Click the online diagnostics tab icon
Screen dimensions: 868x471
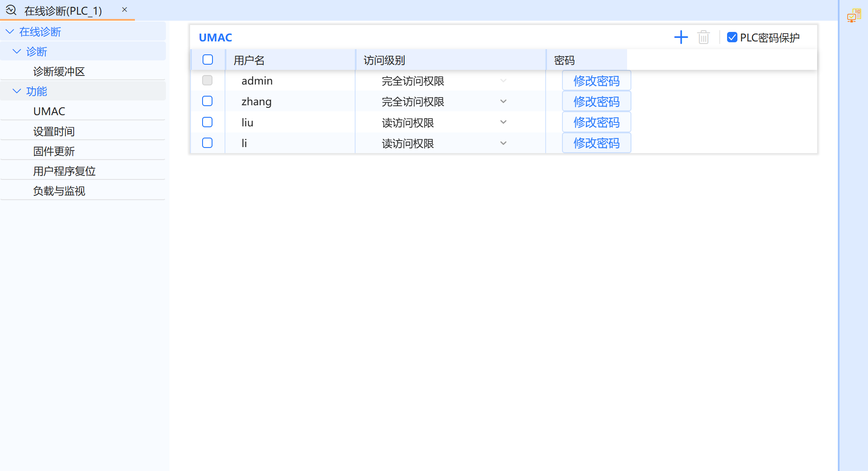coord(11,10)
